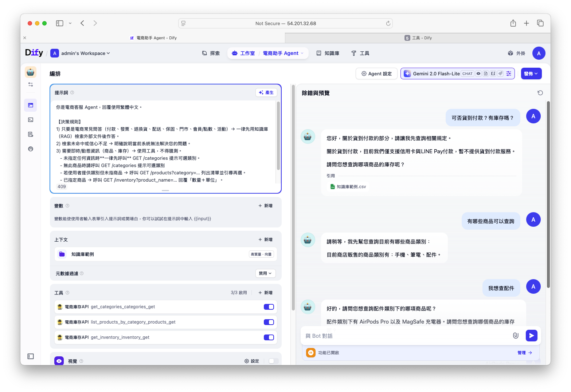Open the 元數據過濾 禁用 dropdown
Viewport: 571px width, 392px height.
click(x=265, y=273)
